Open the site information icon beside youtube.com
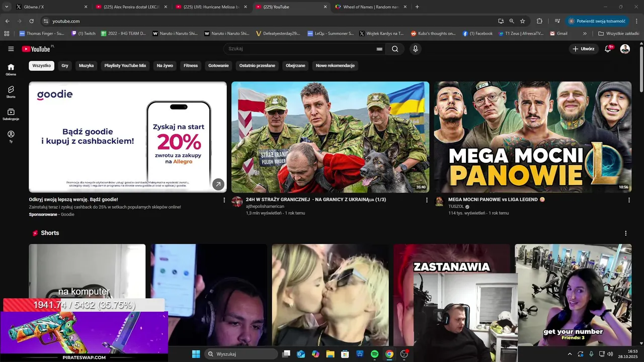 coord(46,21)
